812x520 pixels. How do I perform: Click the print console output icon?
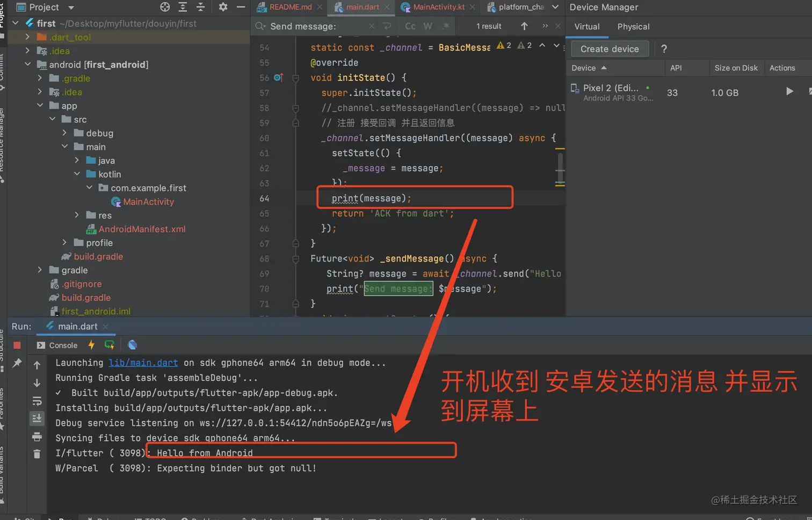(37, 436)
